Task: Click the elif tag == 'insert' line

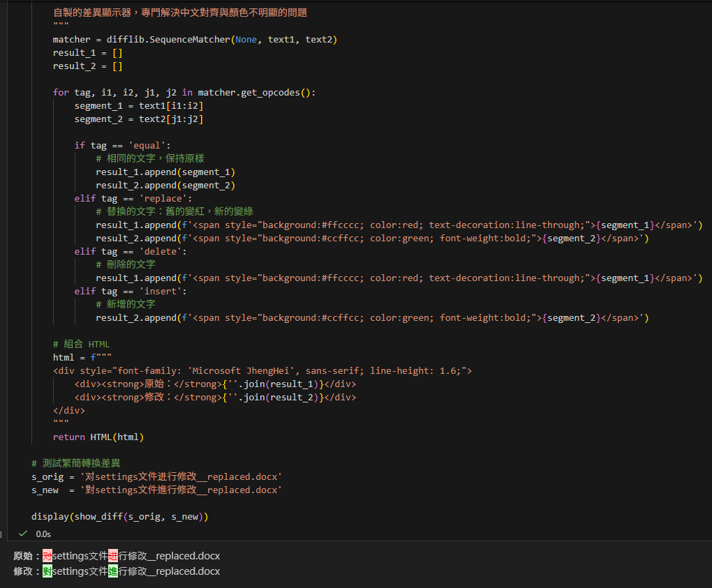Action: [130, 291]
